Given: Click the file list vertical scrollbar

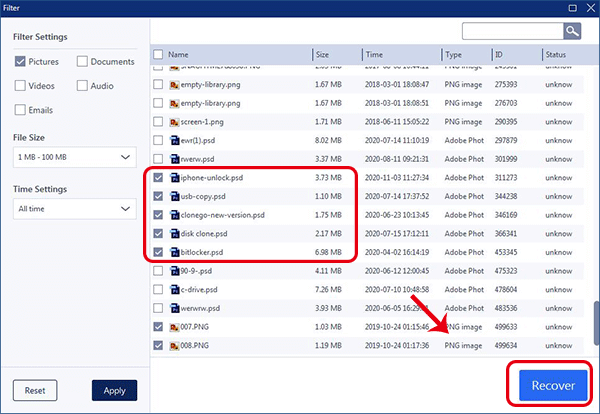Looking at the screenshot, I should pos(594,320).
